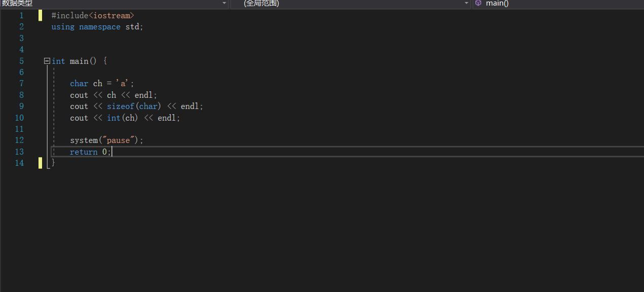Click the return keyword on line 13
Viewport: 644px width, 292px height.
tap(84, 152)
